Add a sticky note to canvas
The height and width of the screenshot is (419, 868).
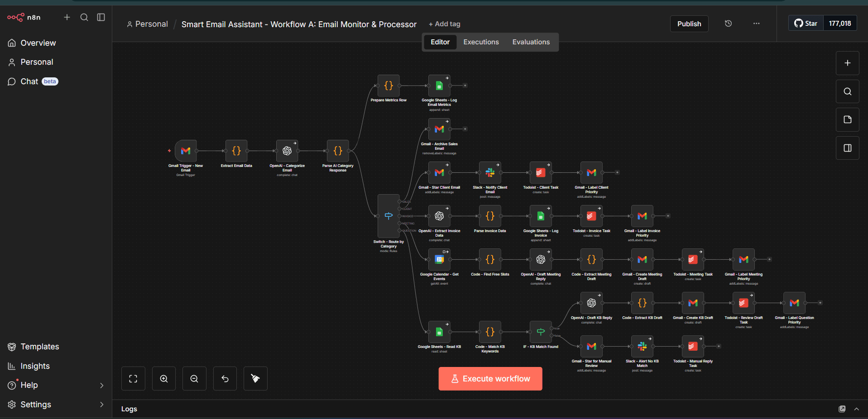[x=847, y=119]
